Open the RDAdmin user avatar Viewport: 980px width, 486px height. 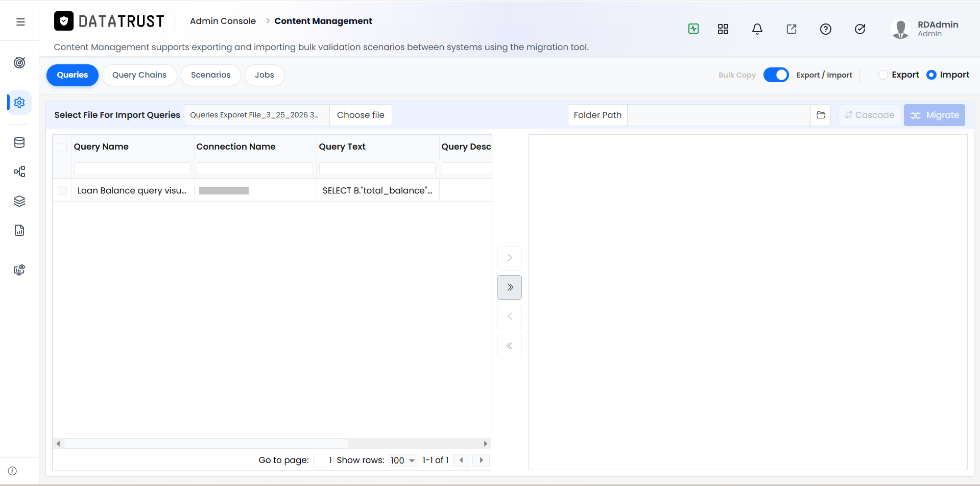[900, 29]
